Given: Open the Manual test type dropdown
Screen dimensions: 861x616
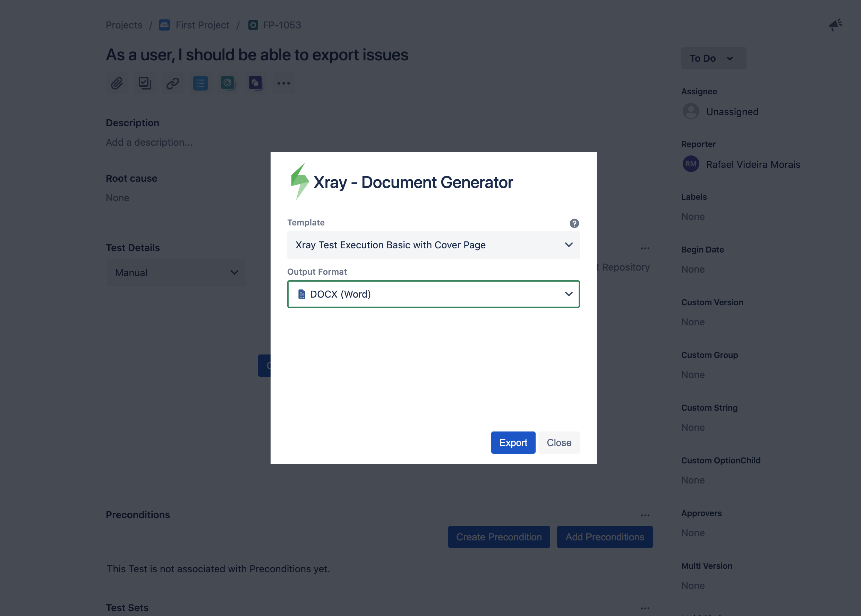Looking at the screenshot, I should click(176, 273).
